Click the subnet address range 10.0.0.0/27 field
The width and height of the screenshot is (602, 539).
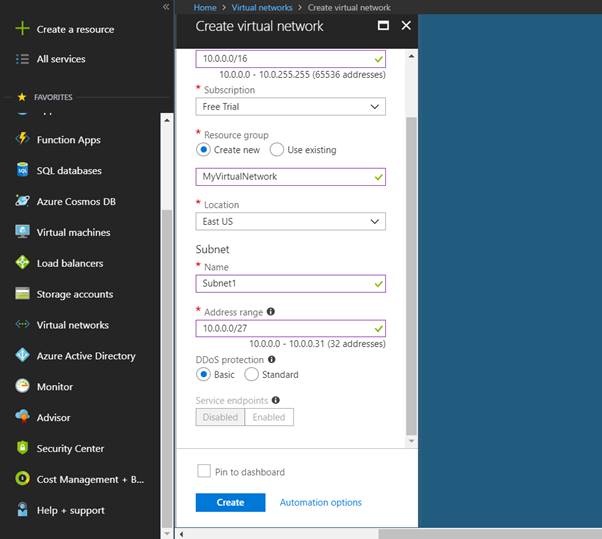291,329
